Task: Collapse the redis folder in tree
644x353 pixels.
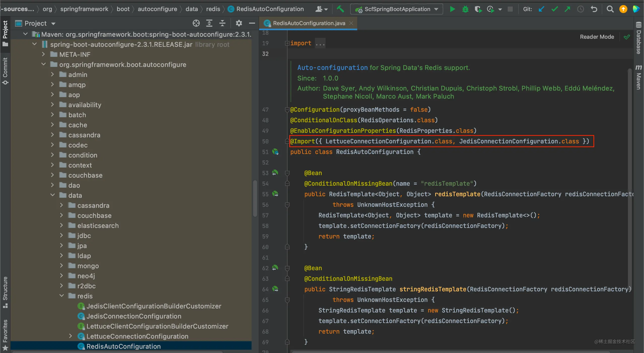Action: [x=62, y=296]
